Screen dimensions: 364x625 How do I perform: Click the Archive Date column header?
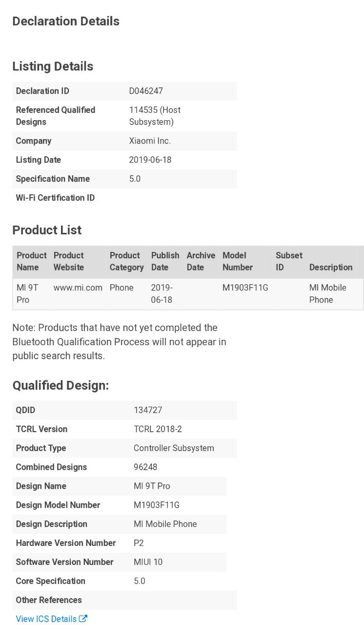pyautogui.click(x=201, y=261)
